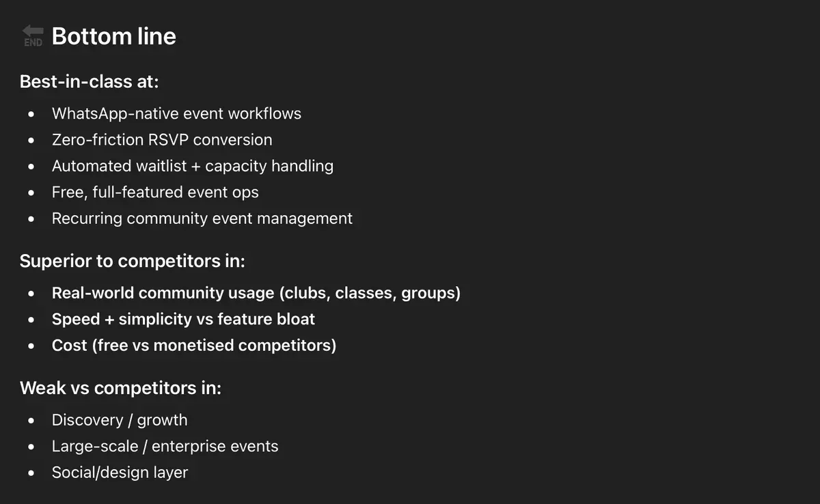Click the "Superior to competitors in:" subheading
Image resolution: width=820 pixels, height=504 pixels.
tap(132, 261)
